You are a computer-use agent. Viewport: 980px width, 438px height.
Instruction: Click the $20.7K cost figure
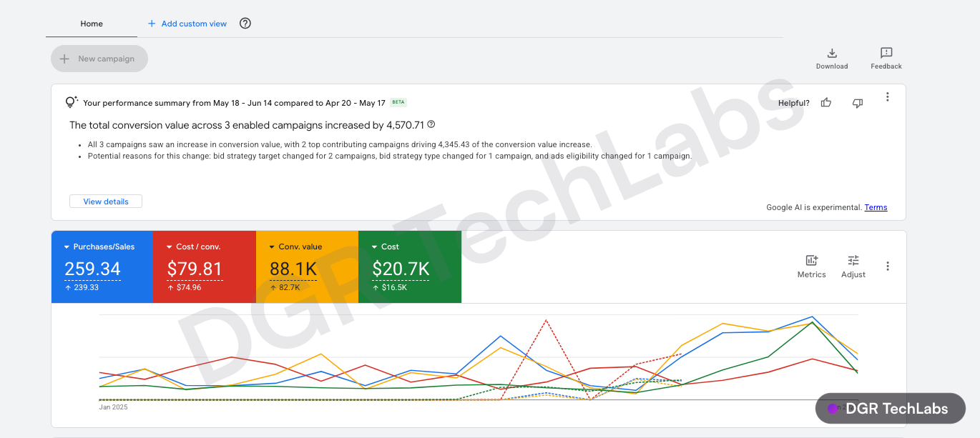(401, 269)
